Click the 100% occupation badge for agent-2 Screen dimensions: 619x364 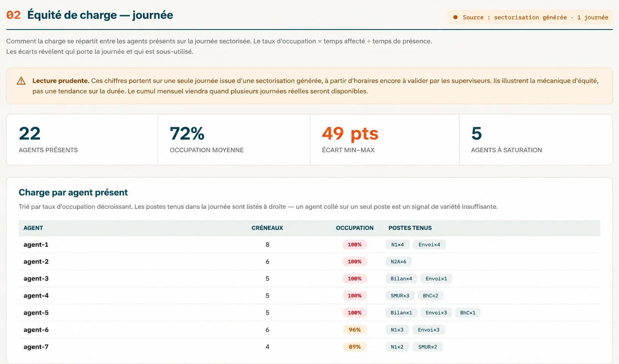[x=355, y=261]
